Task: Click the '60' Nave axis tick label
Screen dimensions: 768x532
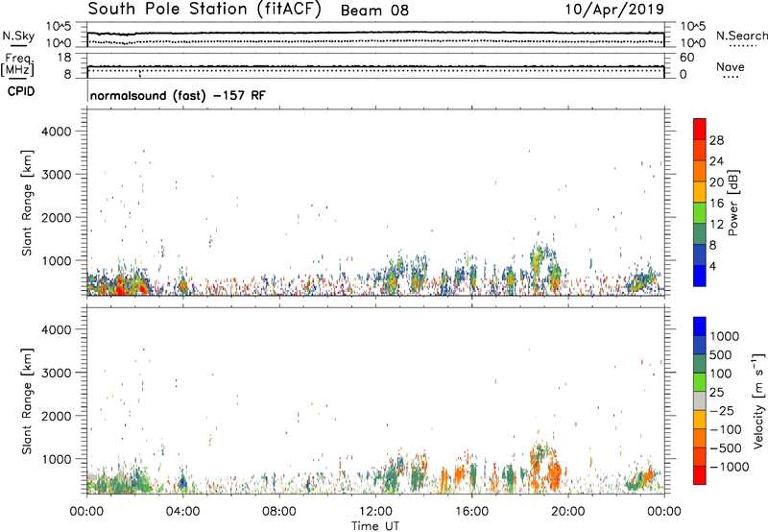Action: pos(686,58)
